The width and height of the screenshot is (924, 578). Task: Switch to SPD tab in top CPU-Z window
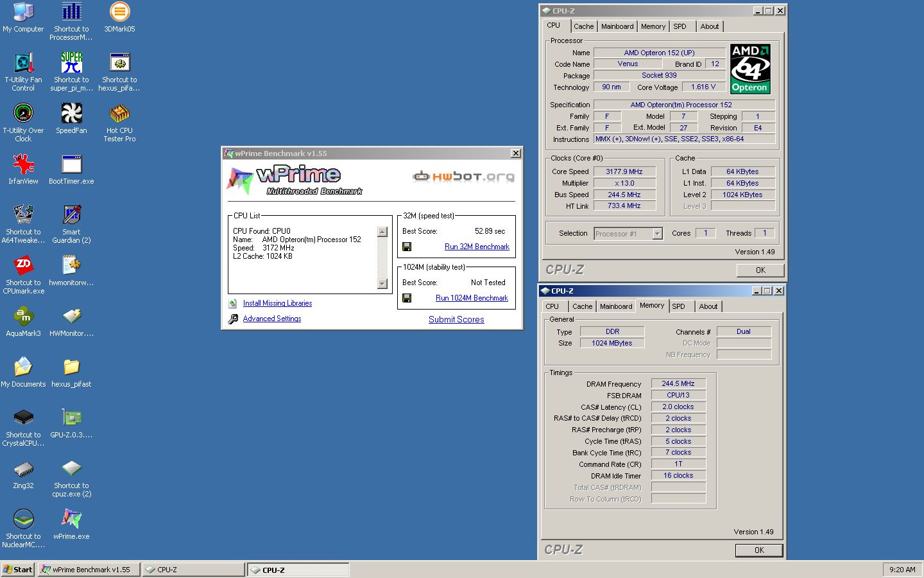pyautogui.click(x=680, y=26)
